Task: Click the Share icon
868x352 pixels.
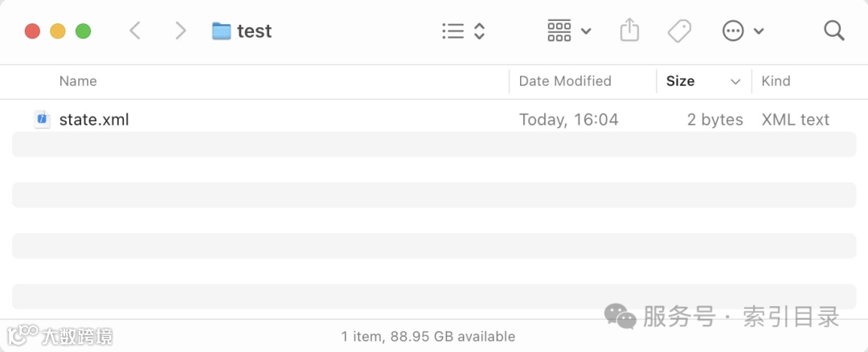Action: click(x=630, y=31)
